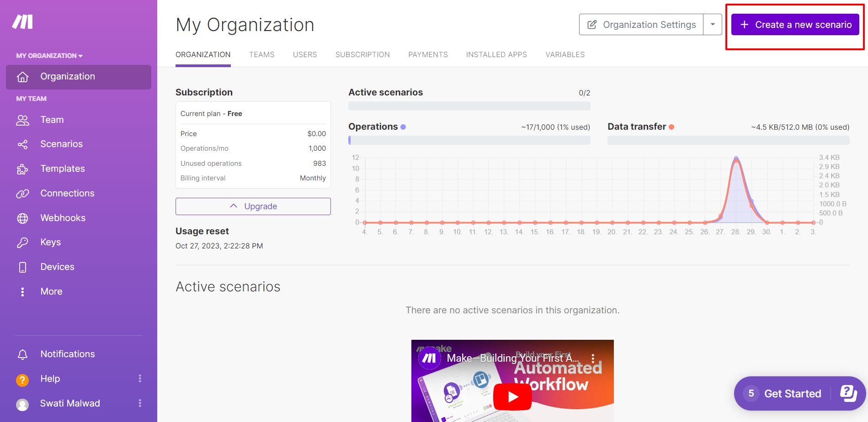
Task: Open the arrow next to Organization Settings
Action: click(713, 24)
